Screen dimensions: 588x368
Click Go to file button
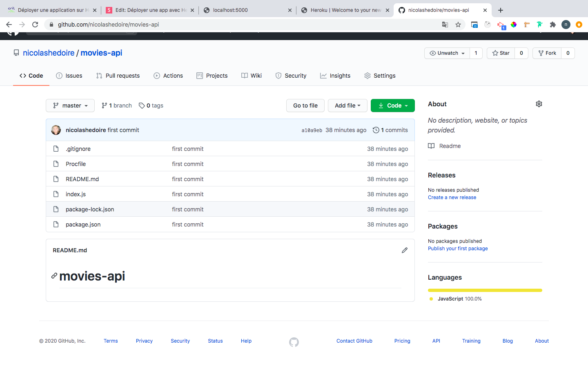coord(305,105)
